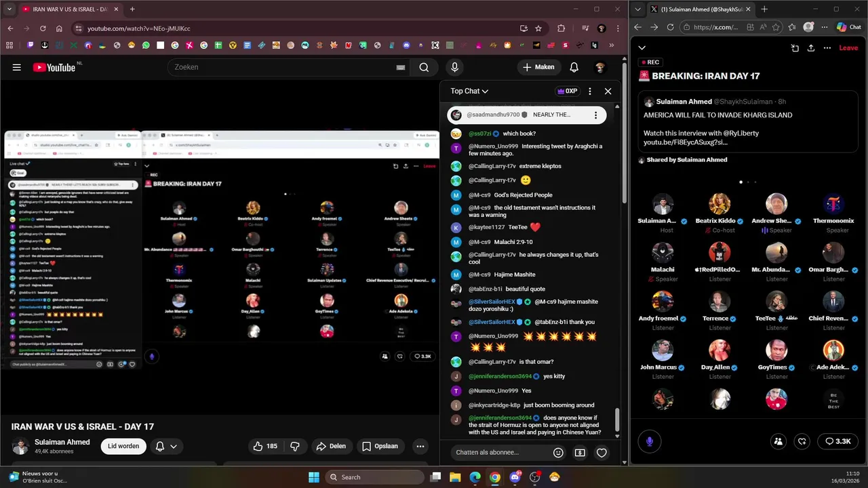Viewport: 868px width, 488px height.
Task: Click the Maken create button
Action: (x=538, y=67)
